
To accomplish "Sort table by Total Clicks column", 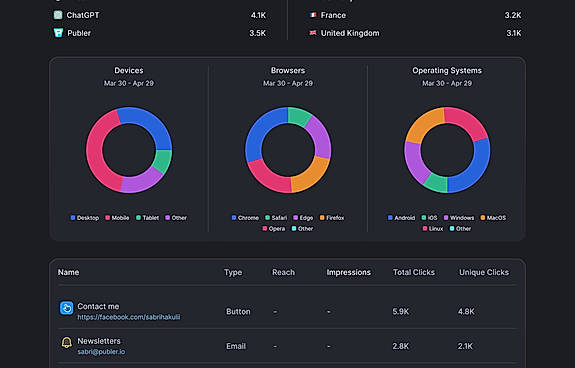I will click(414, 272).
